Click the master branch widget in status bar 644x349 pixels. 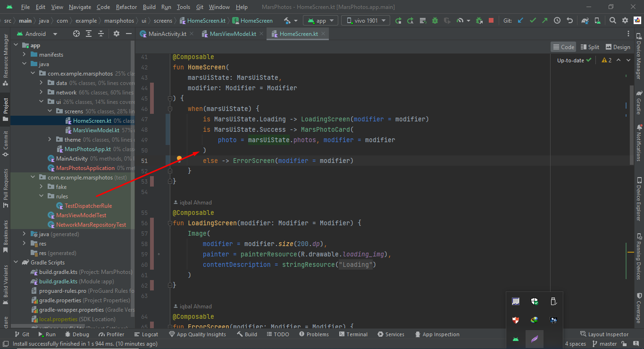tap(604, 343)
